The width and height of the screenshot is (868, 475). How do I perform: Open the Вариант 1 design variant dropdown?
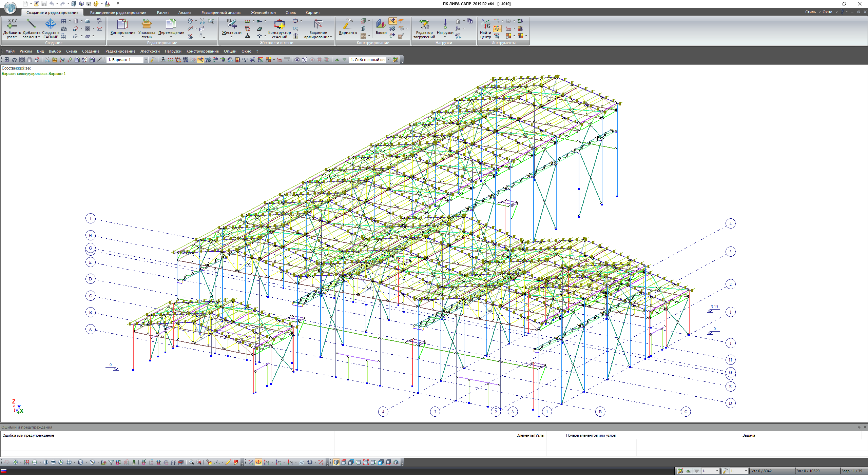click(x=146, y=60)
